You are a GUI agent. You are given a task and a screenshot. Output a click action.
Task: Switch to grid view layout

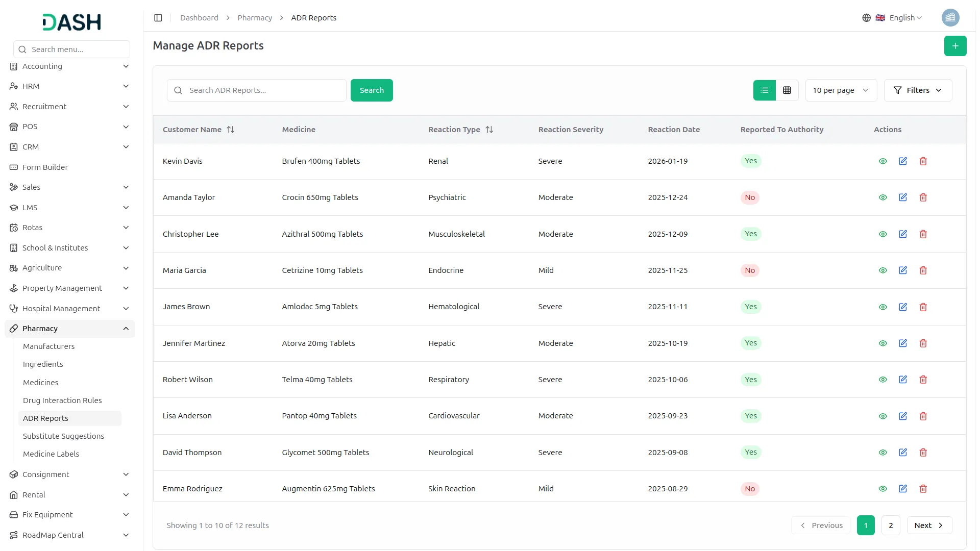[x=787, y=90]
